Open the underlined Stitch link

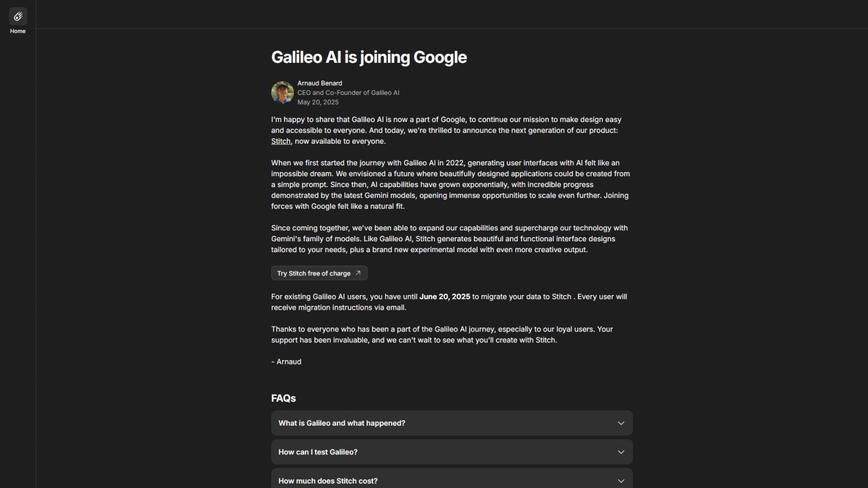[x=280, y=141]
